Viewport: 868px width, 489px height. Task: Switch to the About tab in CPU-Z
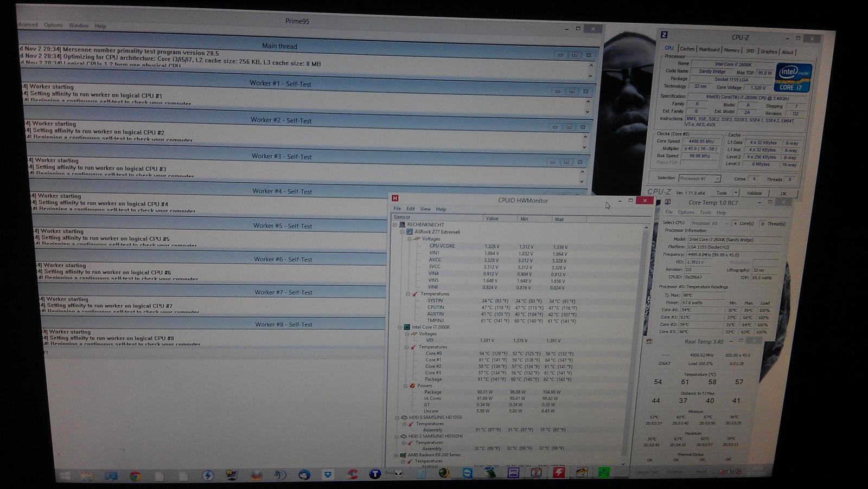point(787,52)
